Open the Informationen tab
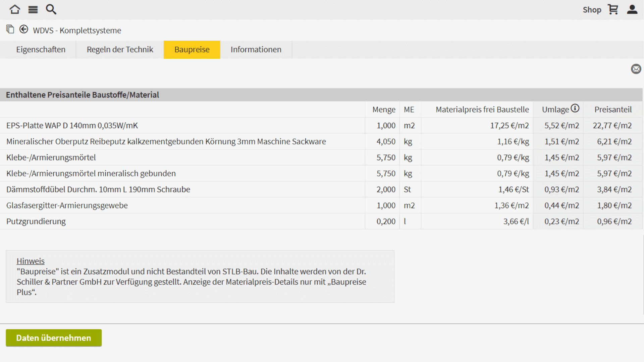The height and width of the screenshot is (362, 644). [x=256, y=50]
